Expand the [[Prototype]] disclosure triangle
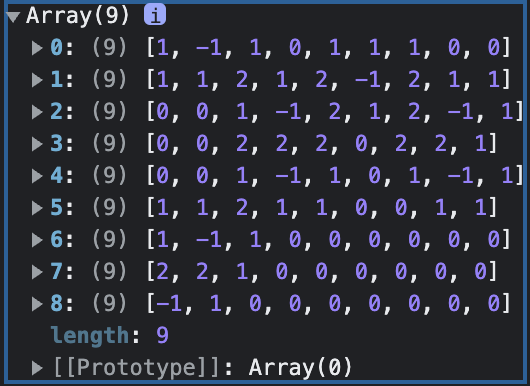 pyautogui.click(x=37, y=368)
